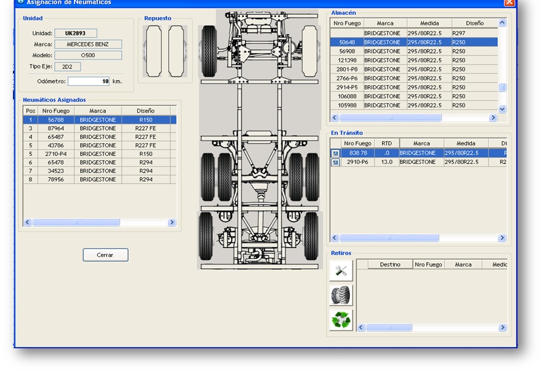Viewport: 544px width, 392px height.
Task: Click Neumáticos Asignados scroll left arrow
Action: 28,223
